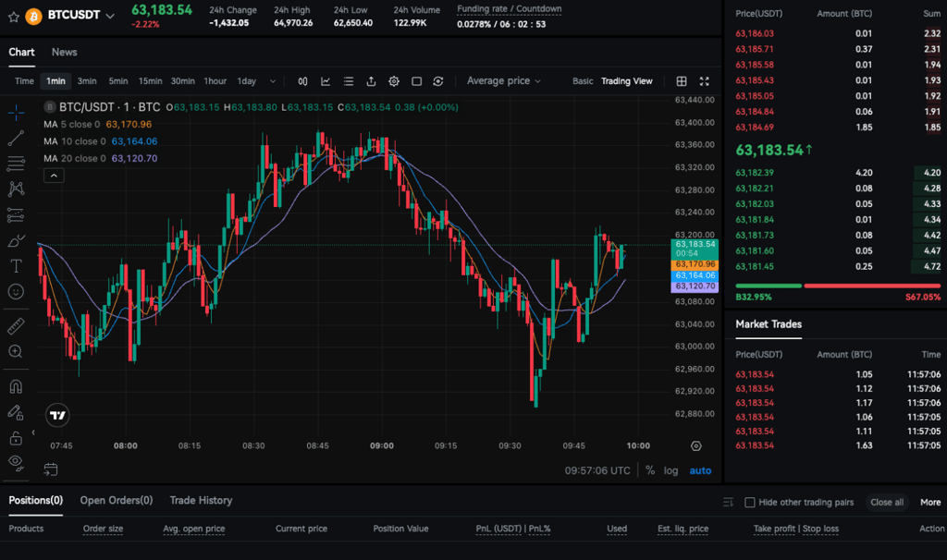This screenshot has height=560, width=947.
Task: Hide all drawings with eye icon
Action: click(x=17, y=463)
